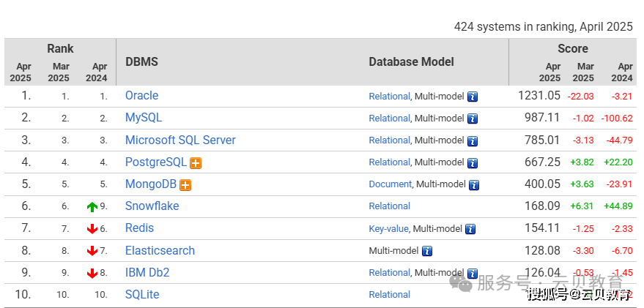This screenshot has height=308, width=644.
Task: Click the MongoDB score 400.05
Action: [542, 184]
